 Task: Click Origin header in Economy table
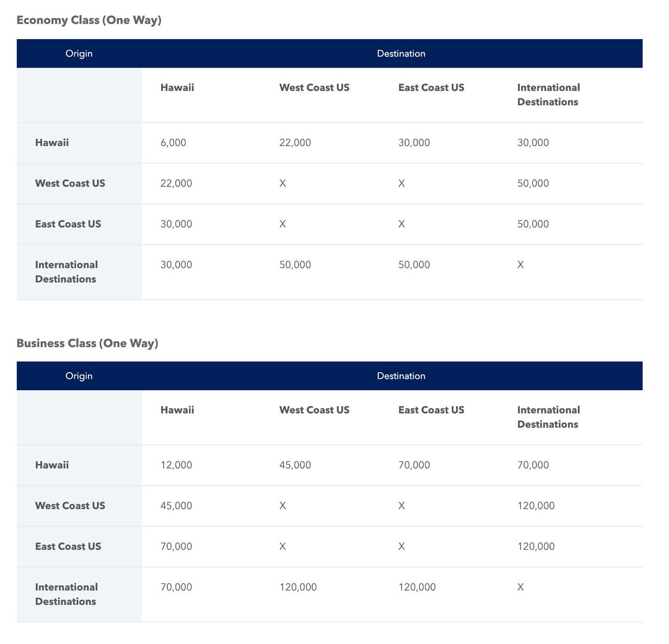pyautogui.click(x=79, y=54)
